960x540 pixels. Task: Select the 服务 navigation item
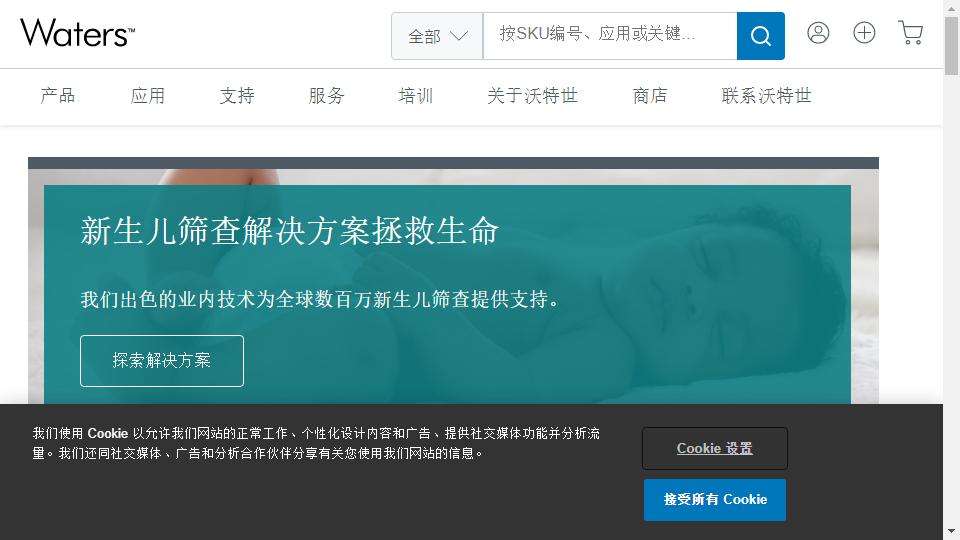[x=326, y=96]
